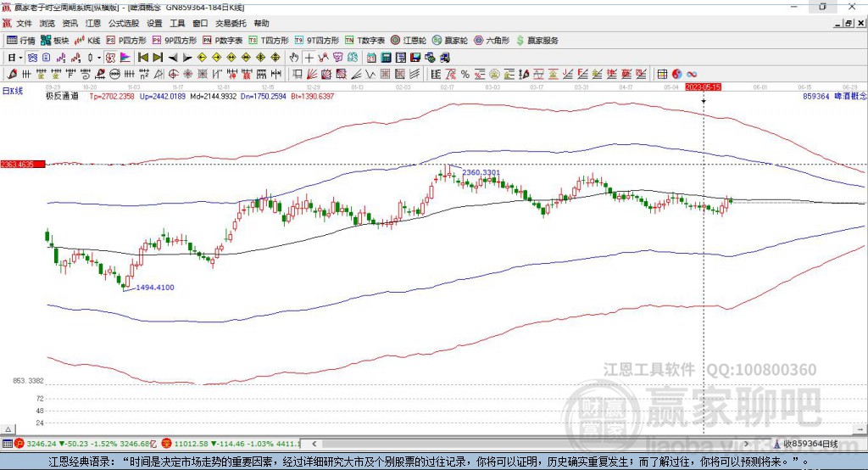Open the T四方形 tool
This screenshot has width=868, height=470.
269,41
